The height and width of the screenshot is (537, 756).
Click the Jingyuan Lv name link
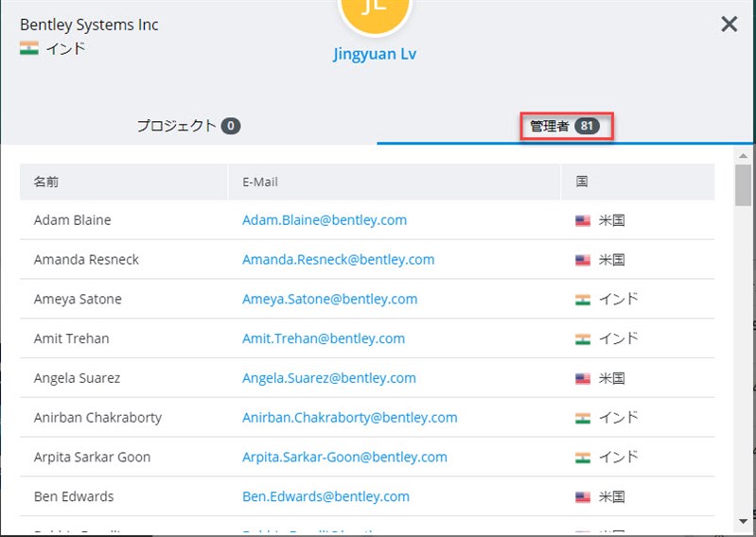[x=375, y=54]
